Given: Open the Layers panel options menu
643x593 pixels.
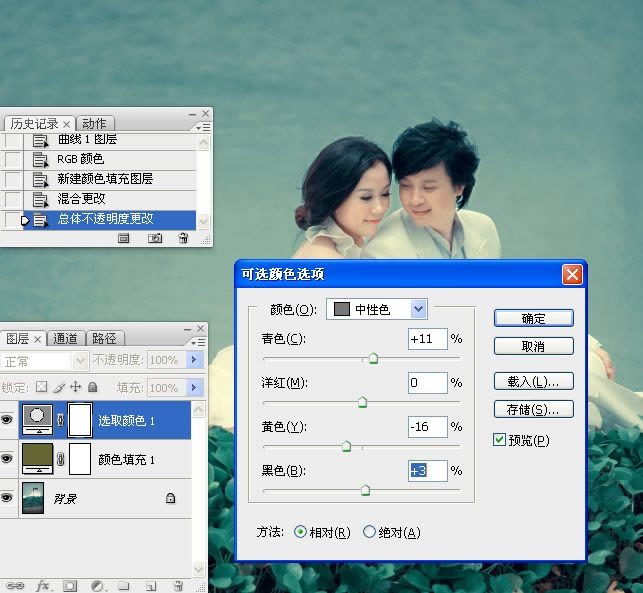Looking at the screenshot, I should 200,337.
